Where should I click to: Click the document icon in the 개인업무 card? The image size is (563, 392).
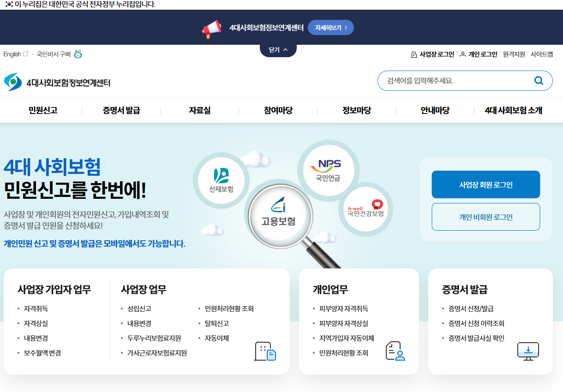pyautogui.click(x=395, y=351)
